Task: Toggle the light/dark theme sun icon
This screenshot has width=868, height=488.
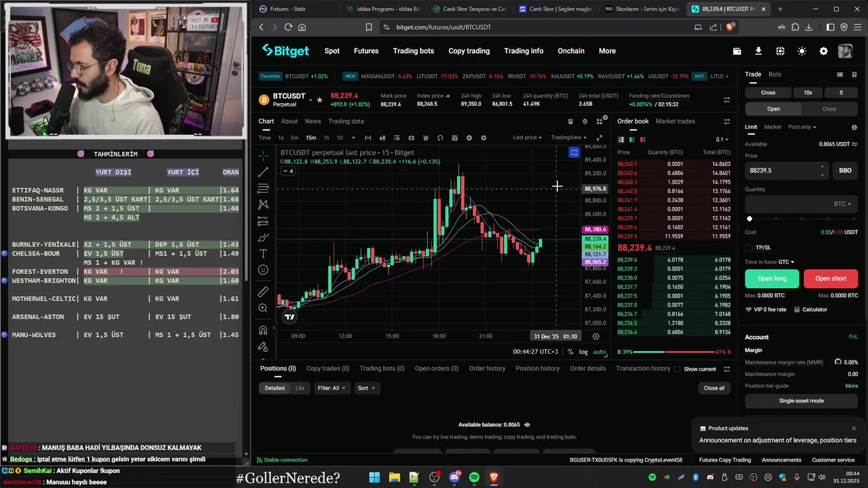Action: tap(802, 51)
